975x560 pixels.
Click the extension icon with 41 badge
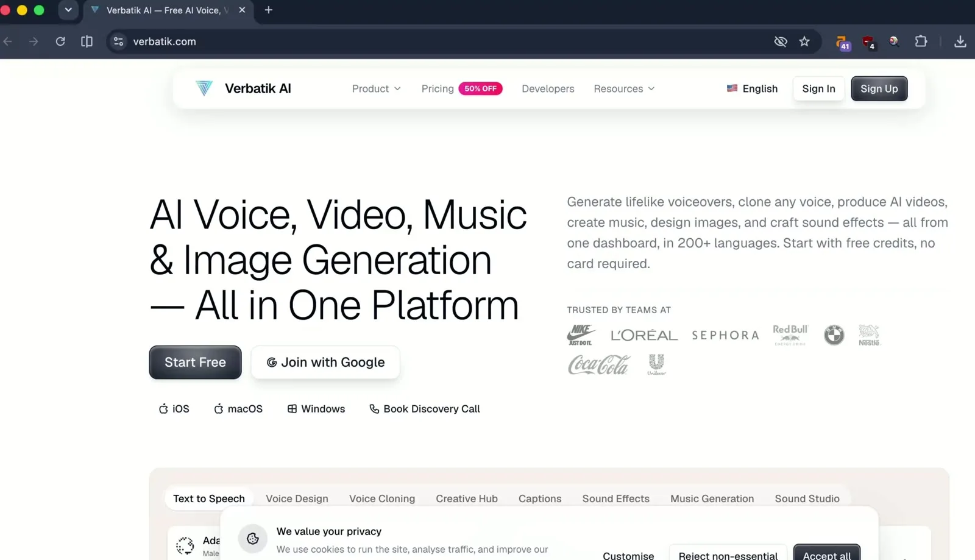pyautogui.click(x=843, y=43)
